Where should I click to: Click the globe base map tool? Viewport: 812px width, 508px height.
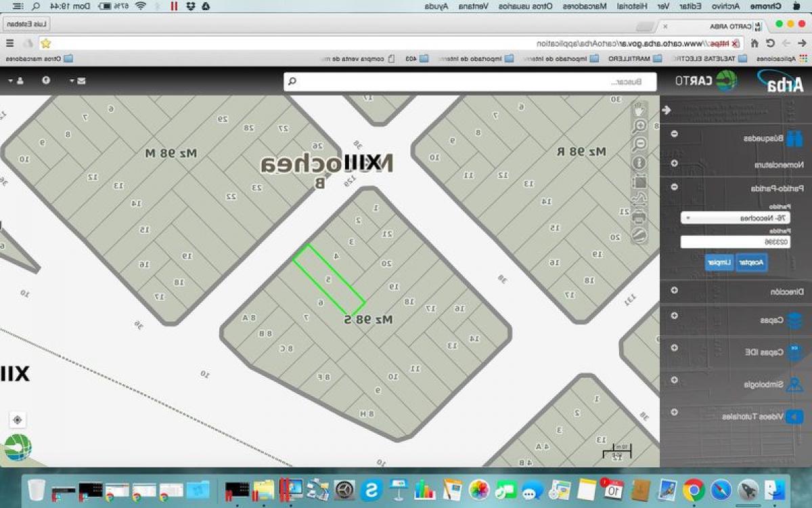click(639, 235)
